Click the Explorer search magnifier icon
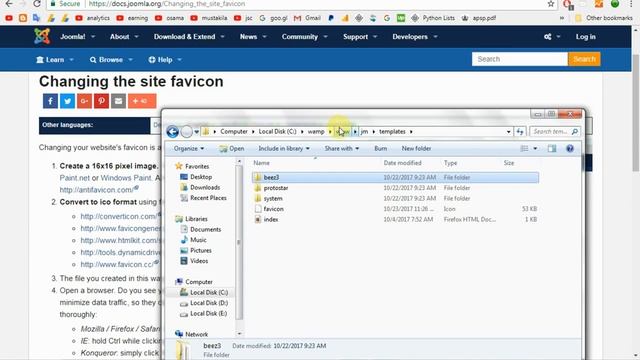 point(575,131)
